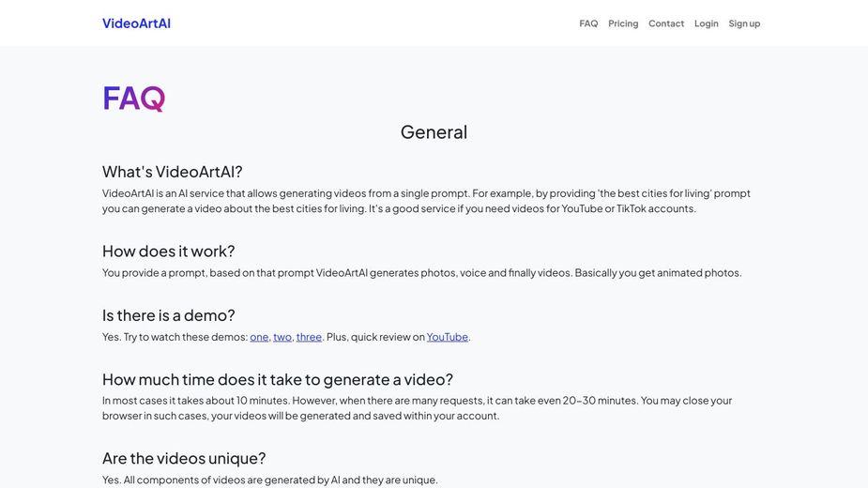Viewport: 868px width, 488px height.
Task: Click the paragraph describing what VideoArtAI is
Action: click(x=426, y=201)
